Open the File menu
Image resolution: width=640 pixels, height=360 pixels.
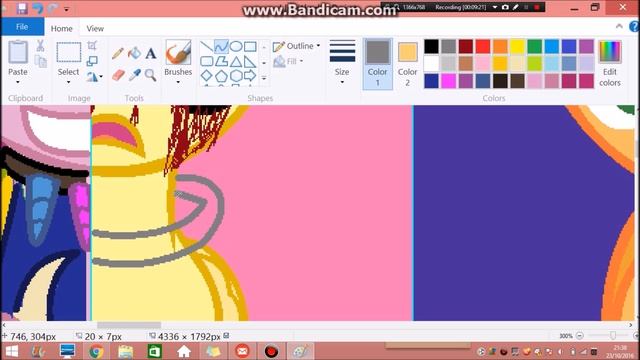coord(22,27)
